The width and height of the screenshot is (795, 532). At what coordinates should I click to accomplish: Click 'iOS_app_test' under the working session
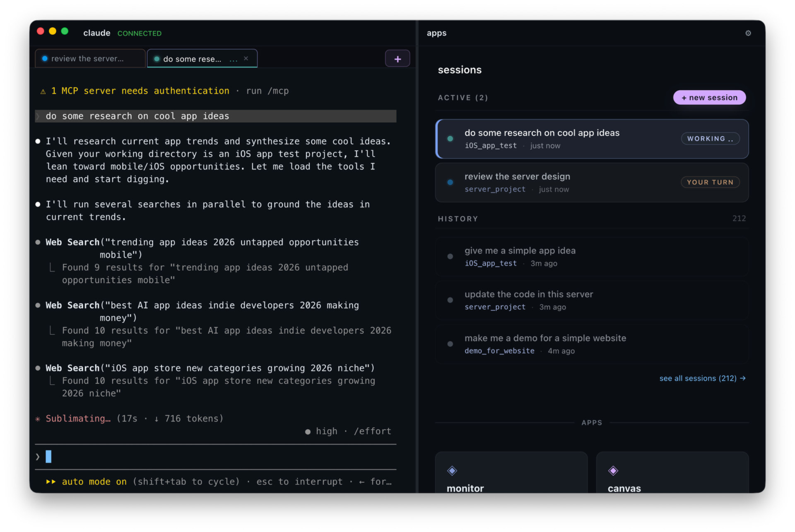coord(490,146)
